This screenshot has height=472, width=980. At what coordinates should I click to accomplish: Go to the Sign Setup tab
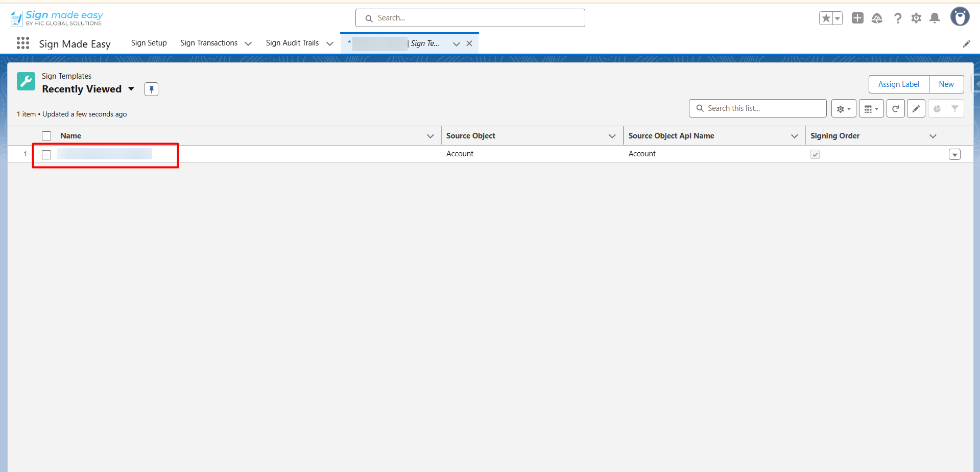tap(149, 43)
